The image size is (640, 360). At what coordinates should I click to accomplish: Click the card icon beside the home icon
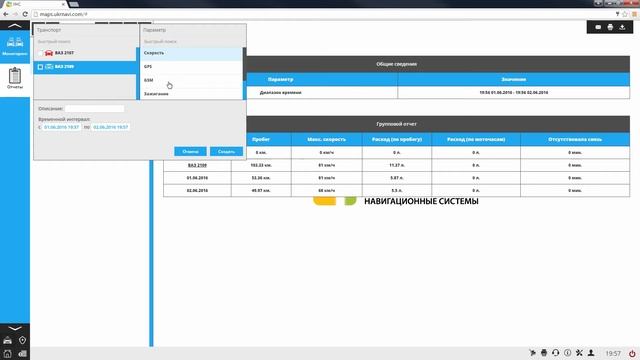(22, 353)
